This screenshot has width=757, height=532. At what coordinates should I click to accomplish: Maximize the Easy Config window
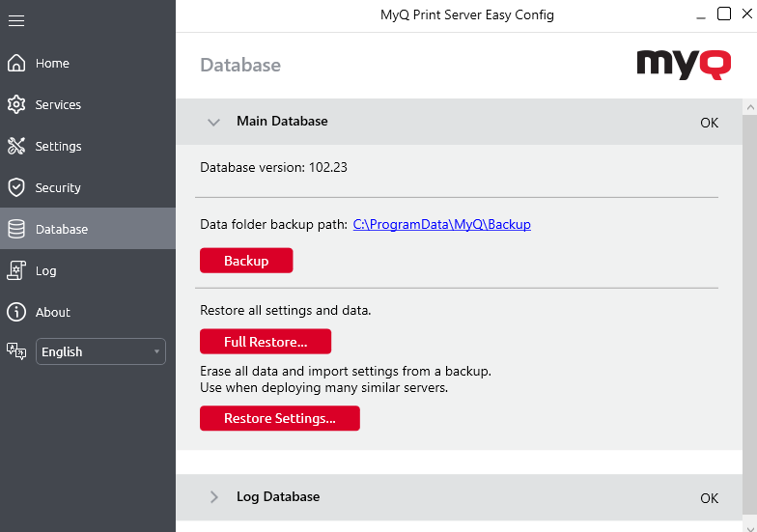pos(724,14)
